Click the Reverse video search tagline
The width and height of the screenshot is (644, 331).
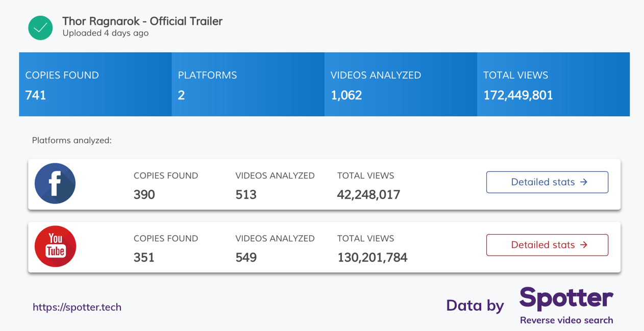point(566,320)
